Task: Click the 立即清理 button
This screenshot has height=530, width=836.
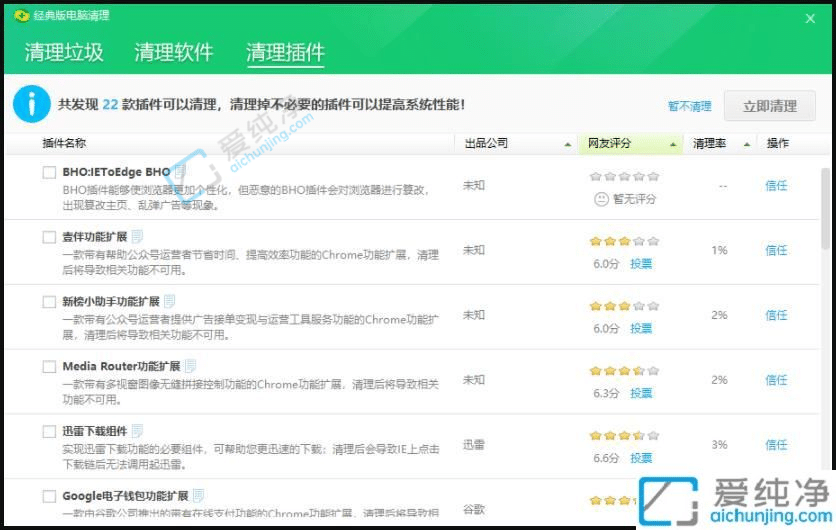Action: 769,106
